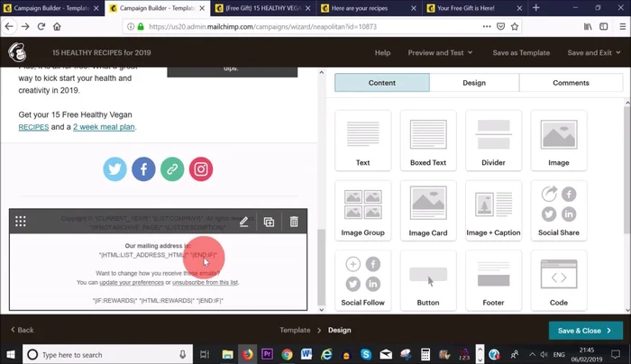Viewport: 631px width, 364px height.
Task: Click the Facebook social icon in email
Action: click(143, 168)
